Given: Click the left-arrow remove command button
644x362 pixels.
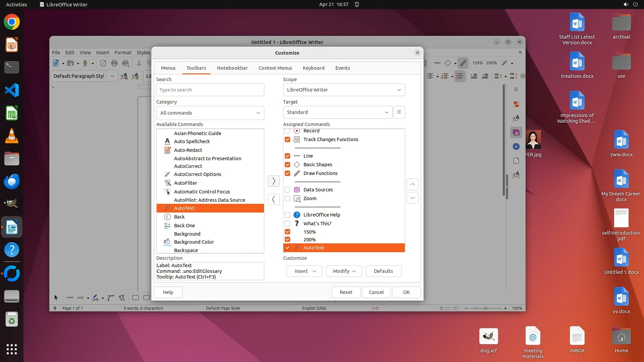Looking at the screenshot, I should pyautogui.click(x=274, y=199).
